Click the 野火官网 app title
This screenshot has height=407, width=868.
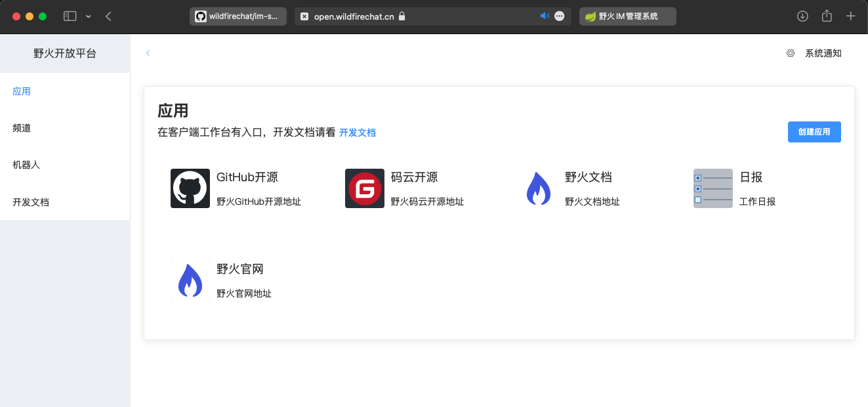coord(240,269)
